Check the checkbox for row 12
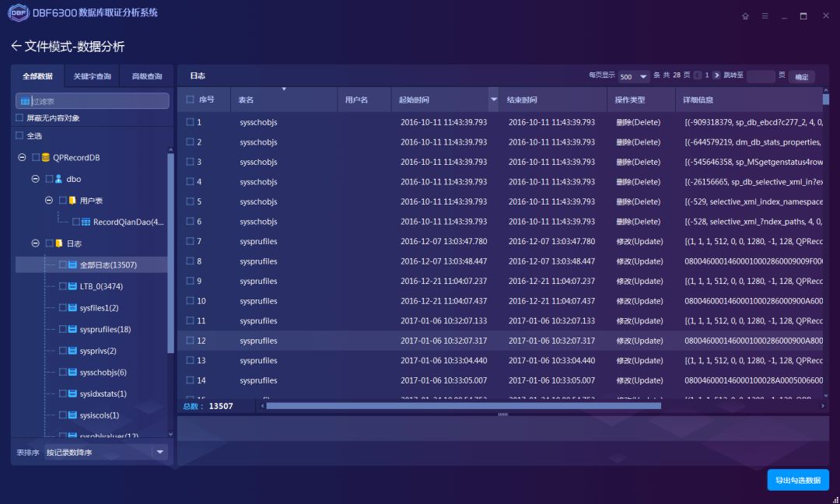This screenshot has width=840, height=504. 190,340
